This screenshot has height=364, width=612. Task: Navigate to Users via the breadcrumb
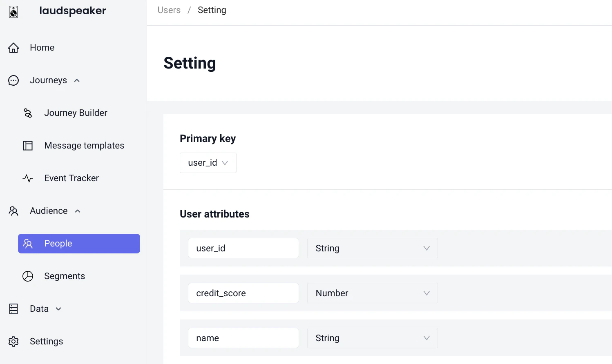pyautogui.click(x=169, y=10)
